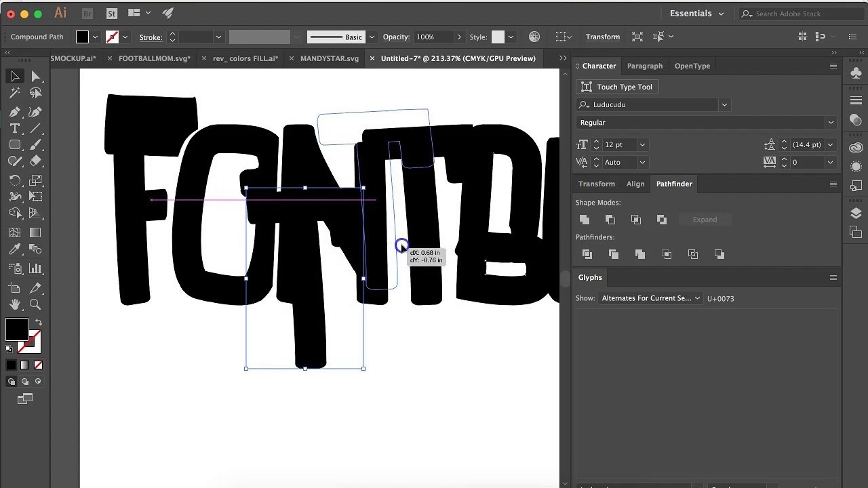This screenshot has width=868, height=488.
Task: Swap fill and stroke colors
Action: (x=38, y=322)
